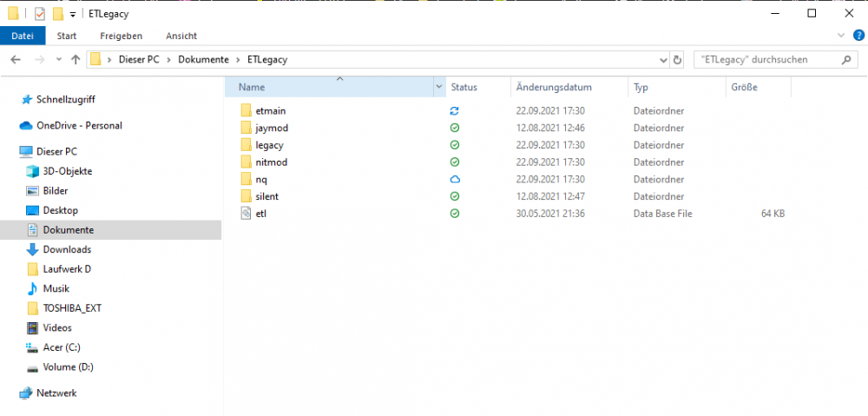Switch to the Ansicht ribbon tab

(181, 36)
